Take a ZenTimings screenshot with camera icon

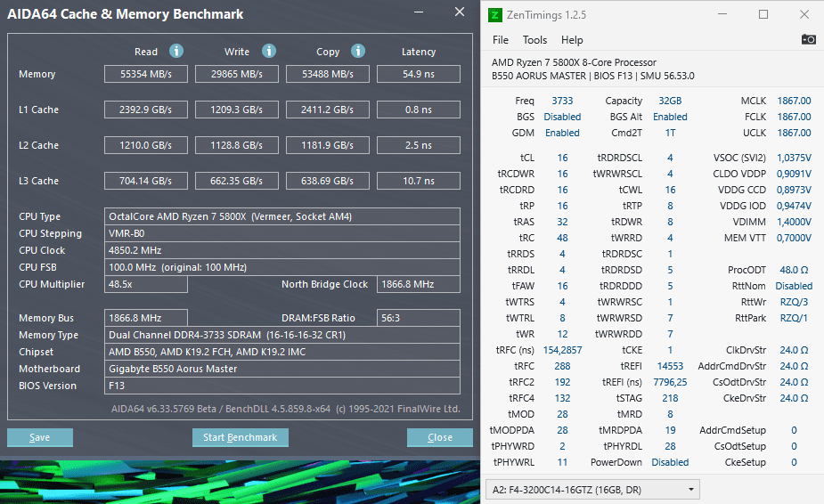(808, 39)
